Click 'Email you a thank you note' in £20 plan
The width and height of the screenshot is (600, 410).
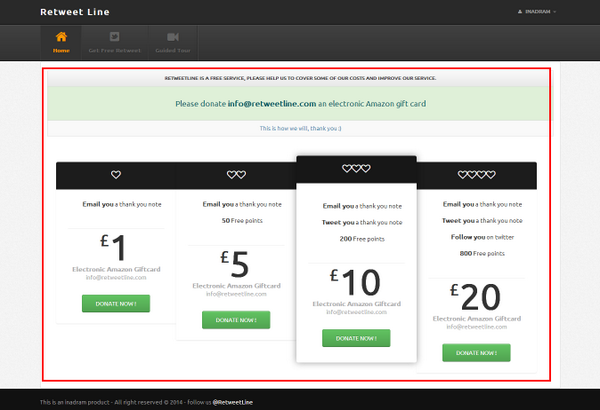[x=482, y=204]
